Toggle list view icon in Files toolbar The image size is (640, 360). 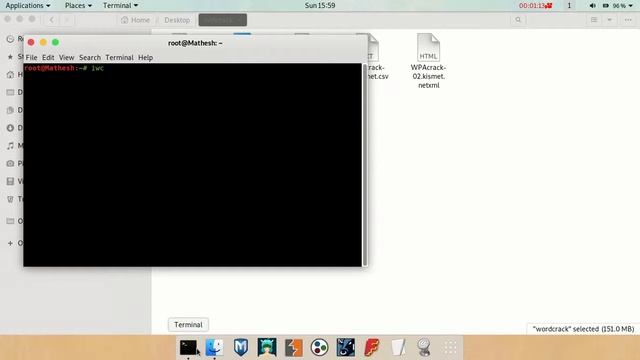594,20
